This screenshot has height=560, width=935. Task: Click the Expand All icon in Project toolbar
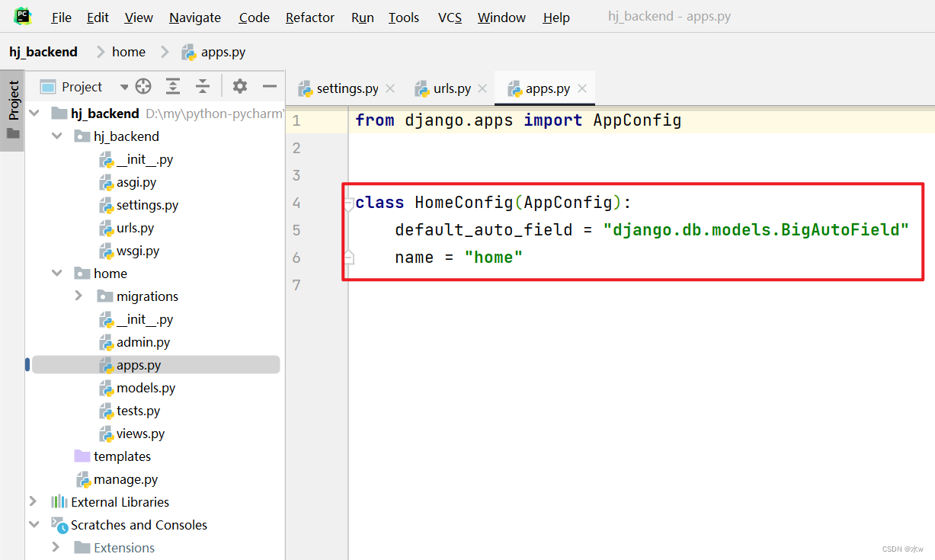coord(173,86)
